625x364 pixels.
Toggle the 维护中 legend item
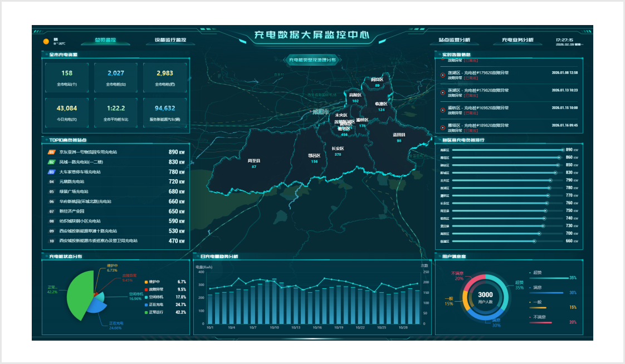tap(152, 282)
